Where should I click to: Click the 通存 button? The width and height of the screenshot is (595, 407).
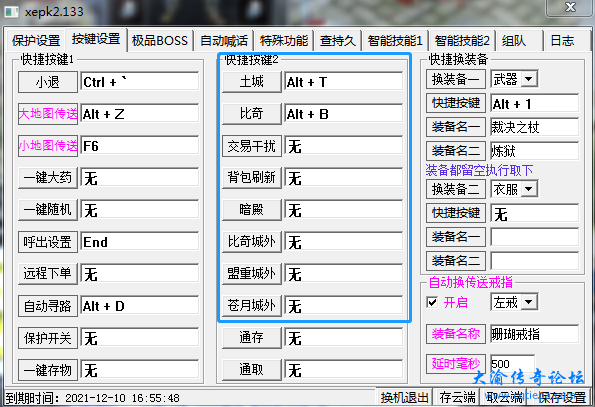coord(252,338)
